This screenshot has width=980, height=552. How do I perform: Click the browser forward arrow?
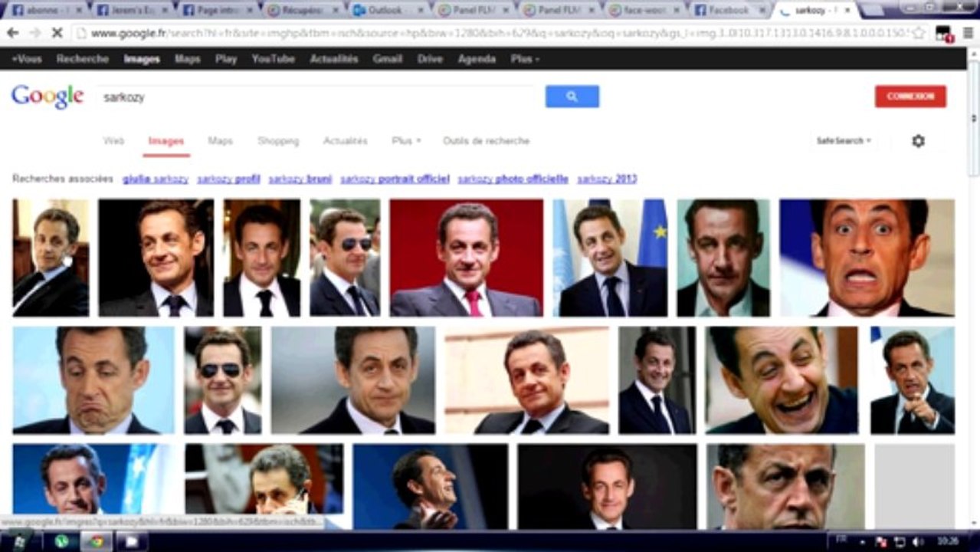pyautogui.click(x=34, y=33)
